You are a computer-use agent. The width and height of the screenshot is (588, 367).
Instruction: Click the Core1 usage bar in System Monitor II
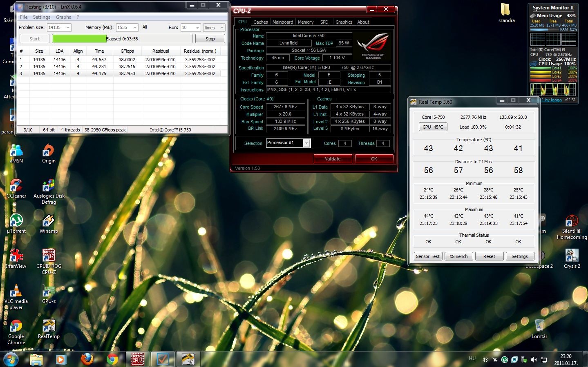coord(540,68)
